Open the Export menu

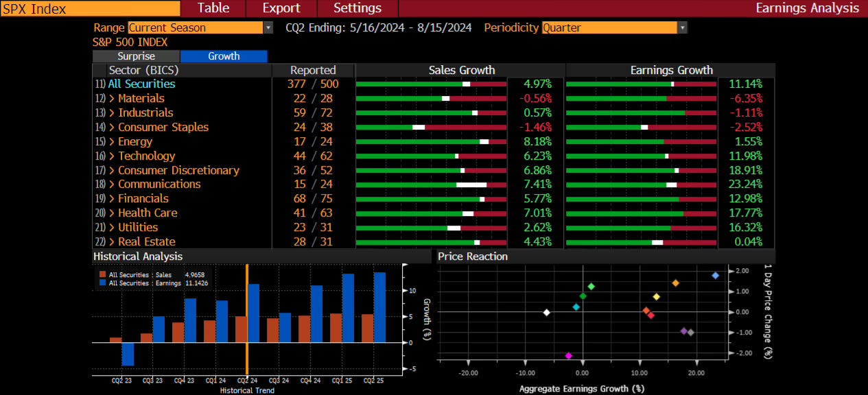[281, 8]
